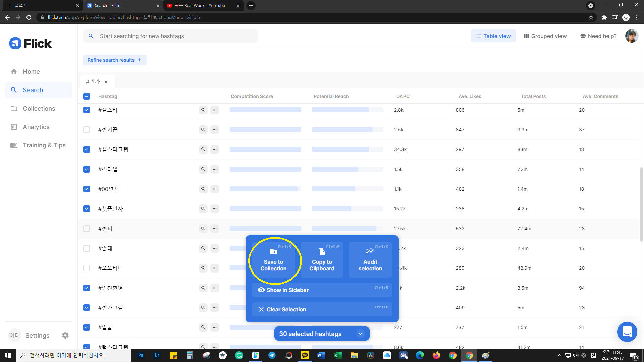Switch to Grouped view

(x=545, y=36)
